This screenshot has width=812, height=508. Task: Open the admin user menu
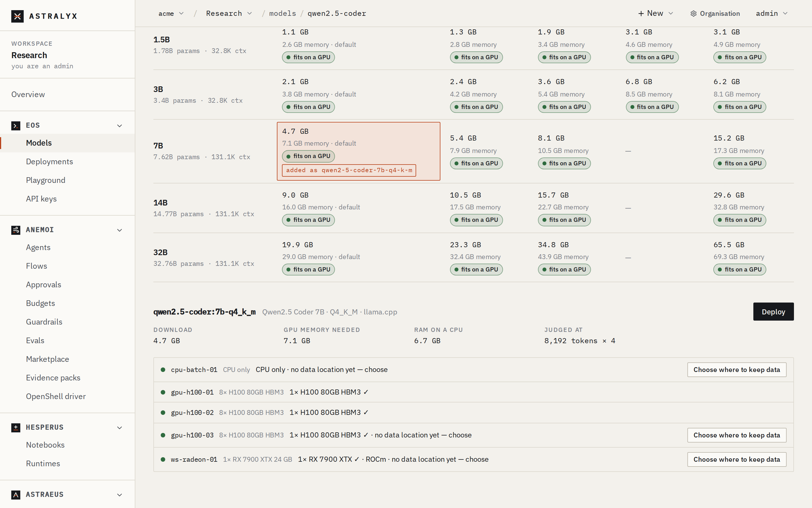click(x=771, y=14)
